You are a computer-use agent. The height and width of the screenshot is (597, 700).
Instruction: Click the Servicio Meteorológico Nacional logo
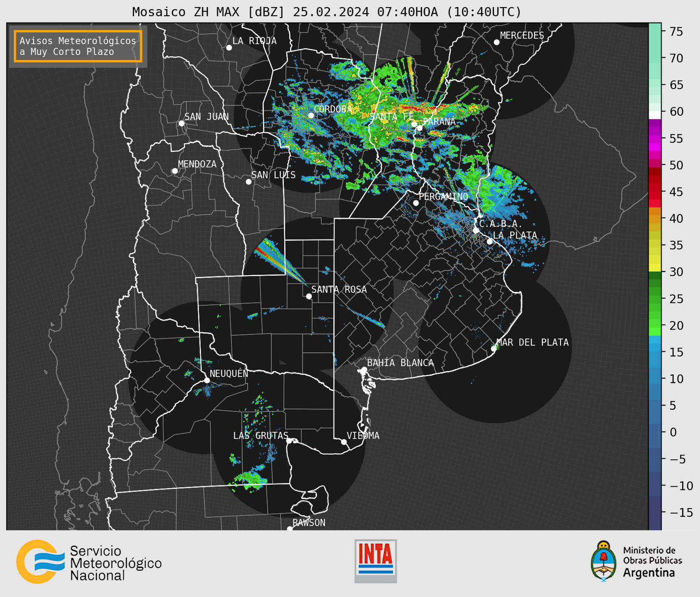[x=89, y=562]
